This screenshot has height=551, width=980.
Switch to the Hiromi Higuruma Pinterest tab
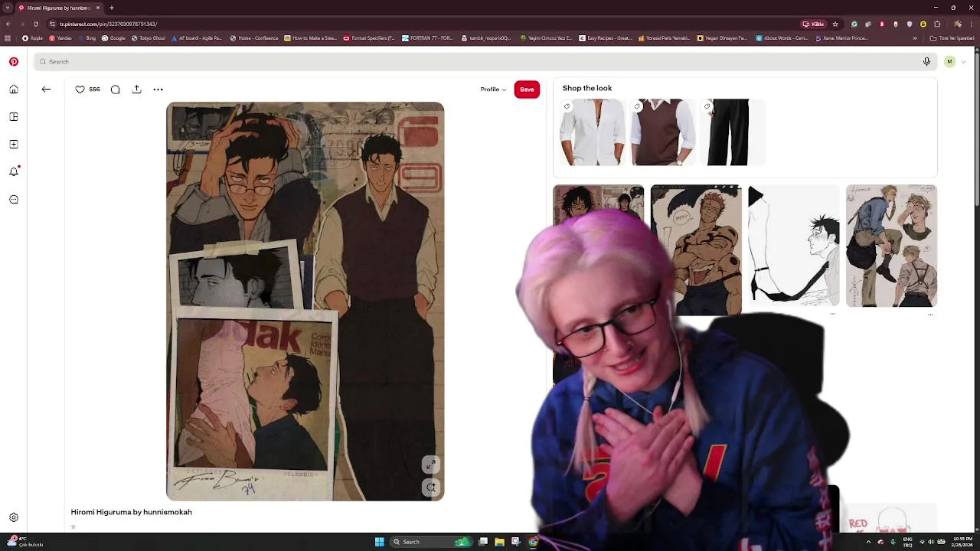coord(60,8)
